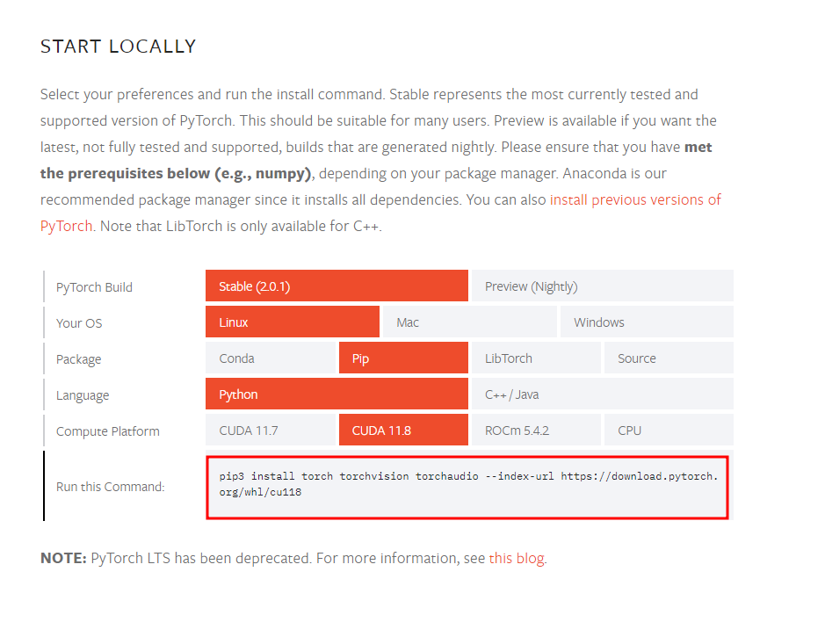
Task: Select the Stable (2.0.1) build option
Action: [x=337, y=286]
